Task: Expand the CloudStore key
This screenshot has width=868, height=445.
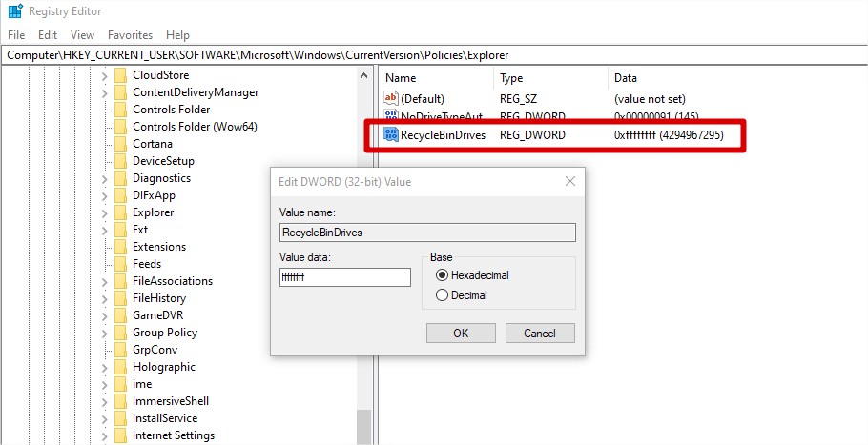Action: [x=104, y=75]
